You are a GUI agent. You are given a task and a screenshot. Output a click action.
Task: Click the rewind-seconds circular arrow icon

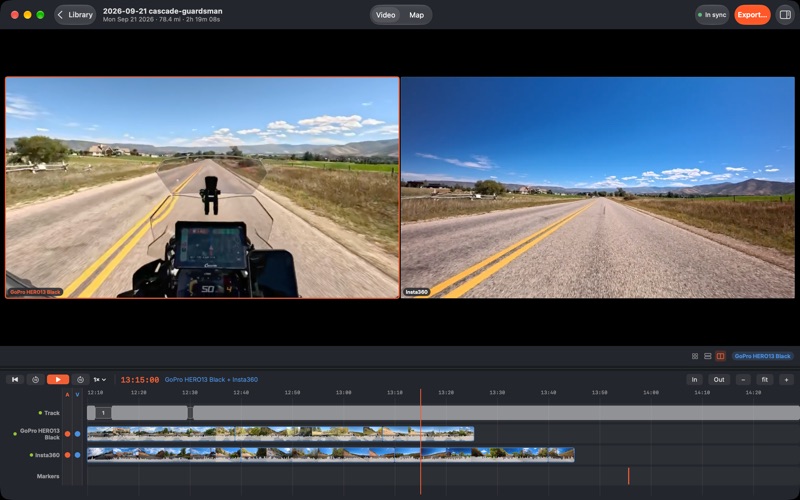[x=35, y=380]
